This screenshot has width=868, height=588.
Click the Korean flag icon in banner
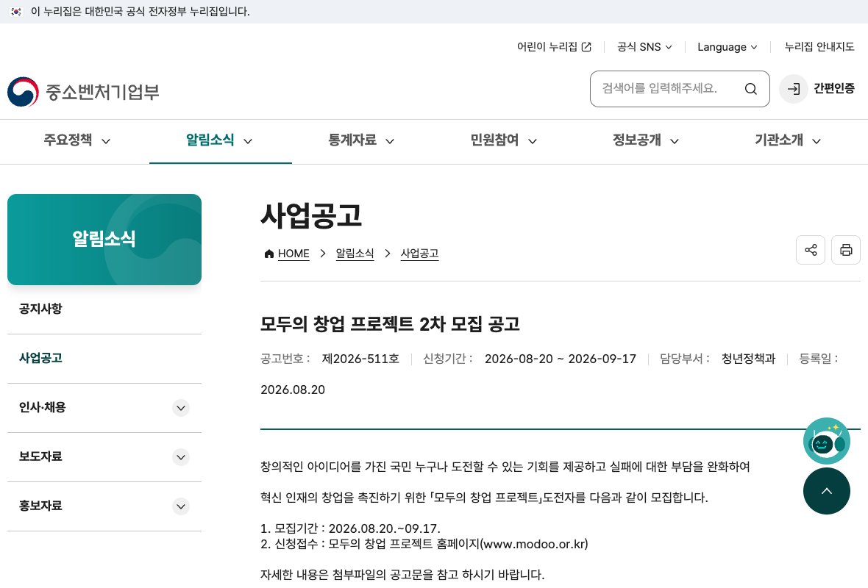point(16,12)
